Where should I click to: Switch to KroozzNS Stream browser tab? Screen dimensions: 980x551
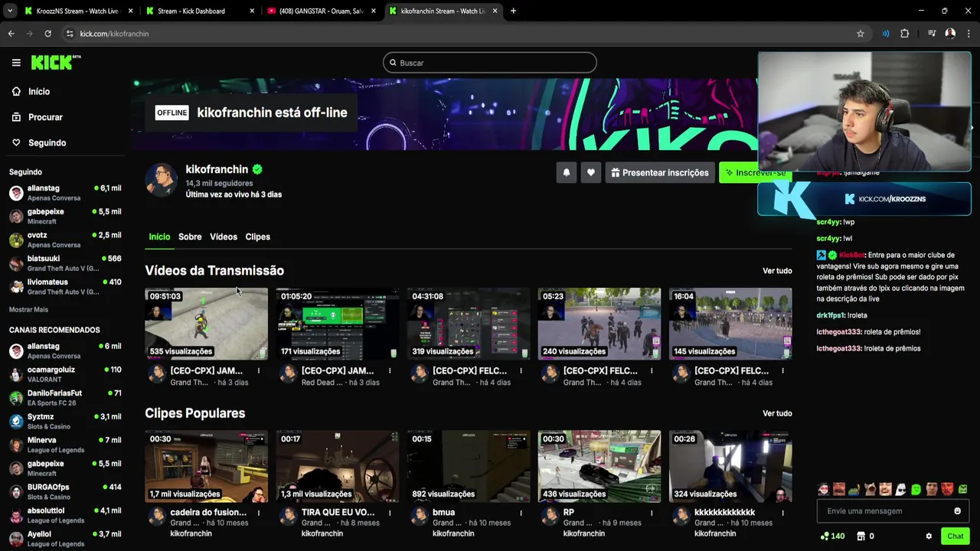click(x=77, y=11)
